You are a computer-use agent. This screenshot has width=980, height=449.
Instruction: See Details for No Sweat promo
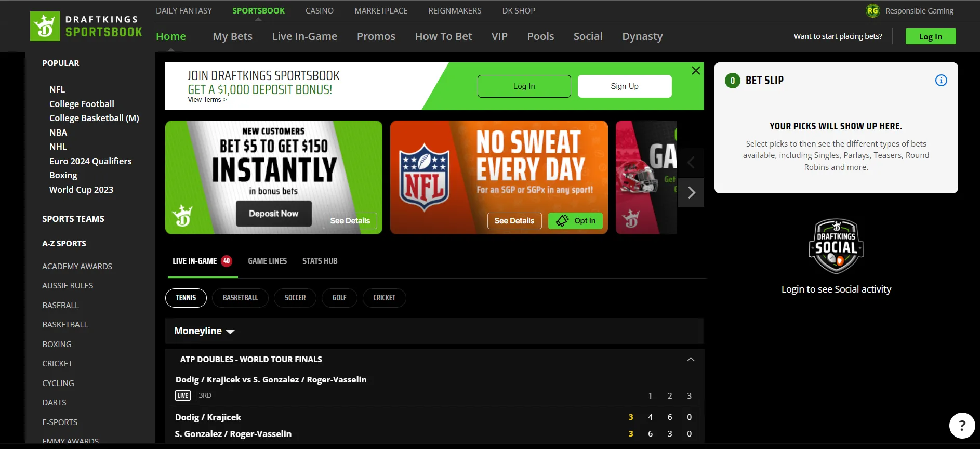coord(514,221)
